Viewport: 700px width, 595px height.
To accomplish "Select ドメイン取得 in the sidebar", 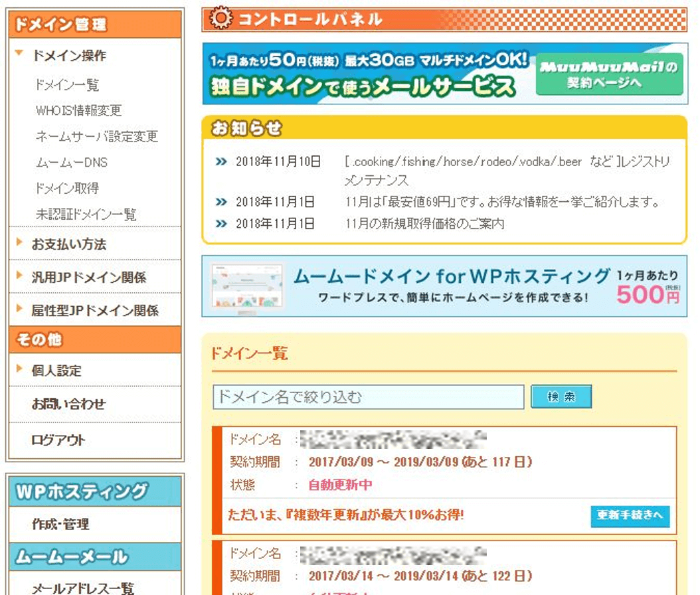I will (x=67, y=189).
